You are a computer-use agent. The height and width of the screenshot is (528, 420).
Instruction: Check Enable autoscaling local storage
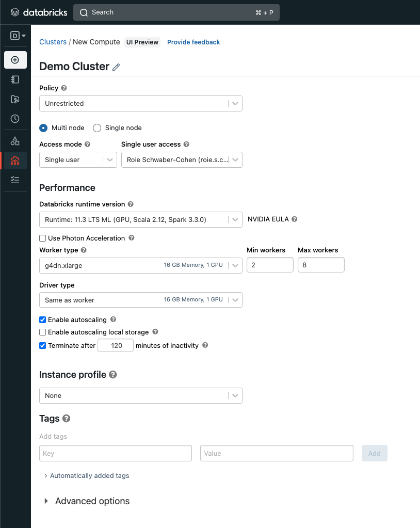click(x=43, y=332)
